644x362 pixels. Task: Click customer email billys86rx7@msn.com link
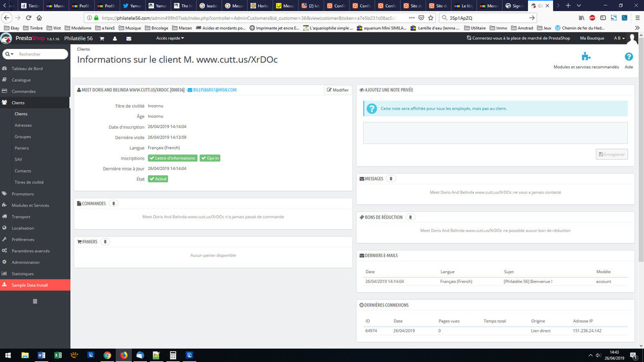coord(215,90)
